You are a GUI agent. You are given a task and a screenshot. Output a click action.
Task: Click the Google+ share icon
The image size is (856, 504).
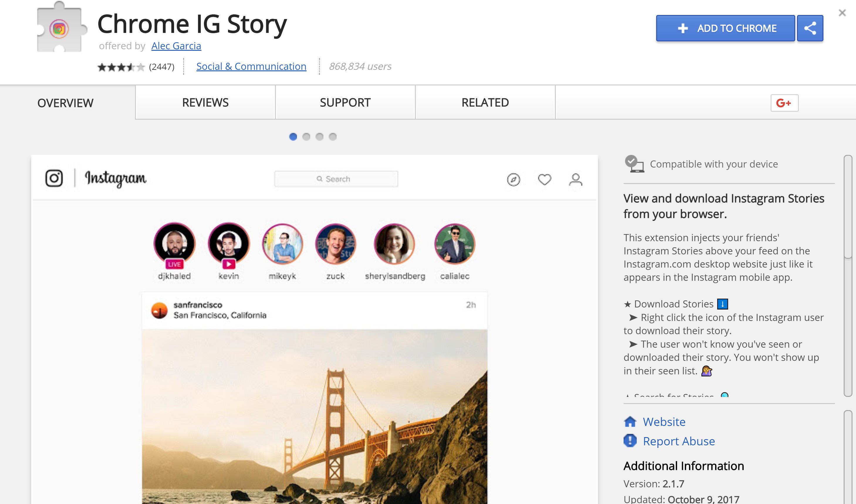pyautogui.click(x=784, y=103)
